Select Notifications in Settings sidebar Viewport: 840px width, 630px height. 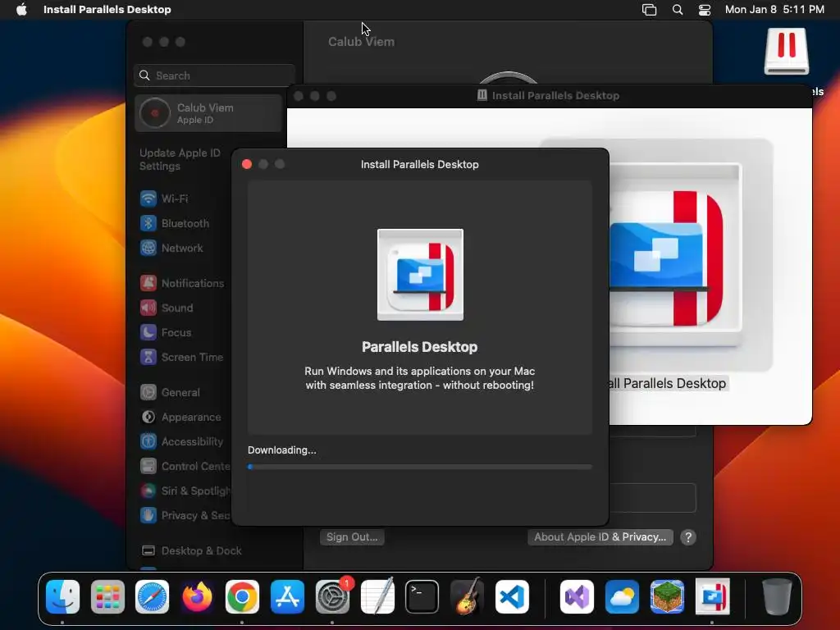184,283
